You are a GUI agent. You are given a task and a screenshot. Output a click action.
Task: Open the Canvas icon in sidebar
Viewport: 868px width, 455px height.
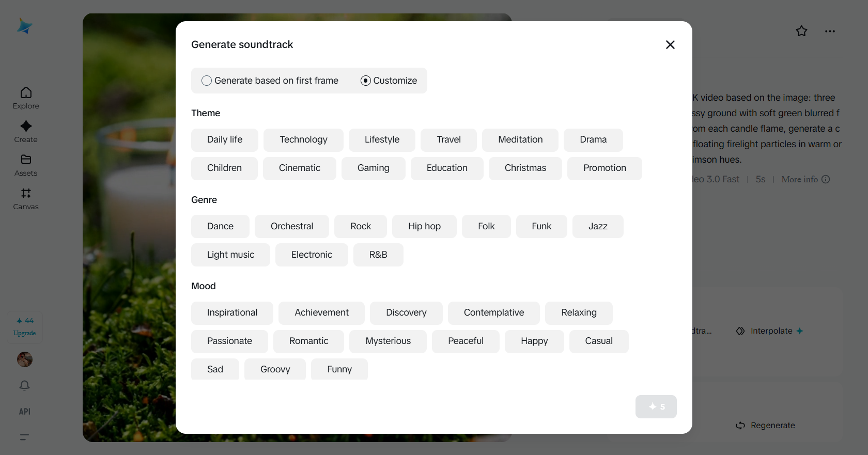(x=26, y=194)
